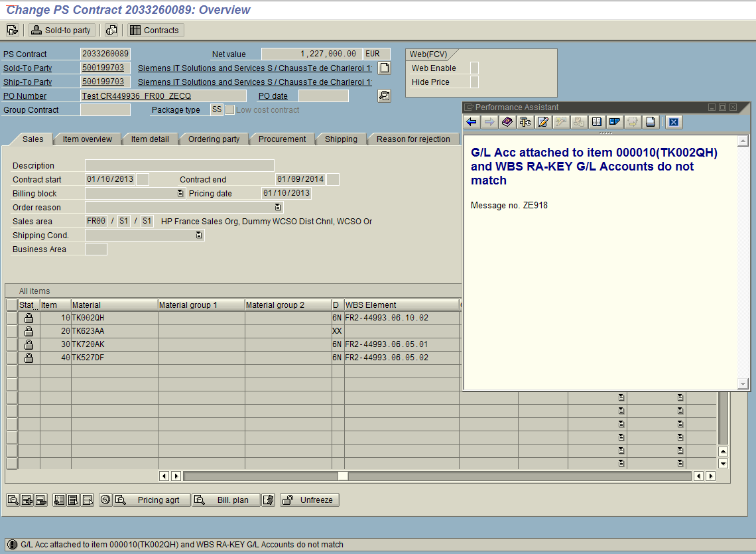Click the search icon next to PO date field

coord(384,96)
